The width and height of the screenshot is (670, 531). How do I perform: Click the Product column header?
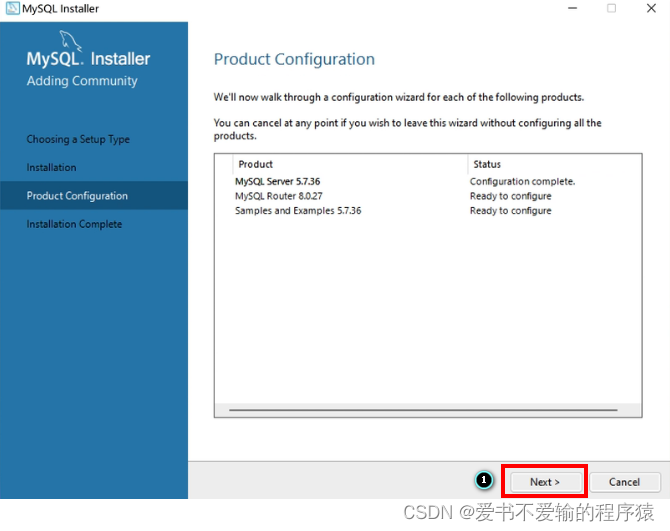click(350, 164)
